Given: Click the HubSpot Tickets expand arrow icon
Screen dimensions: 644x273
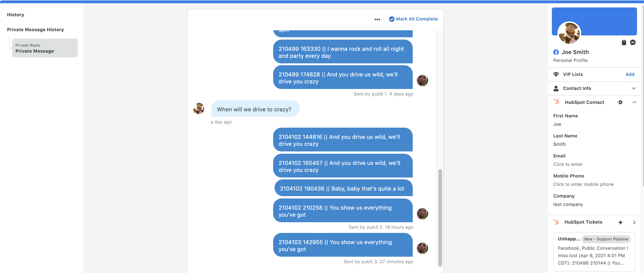Looking at the screenshot, I should (634, 222).
